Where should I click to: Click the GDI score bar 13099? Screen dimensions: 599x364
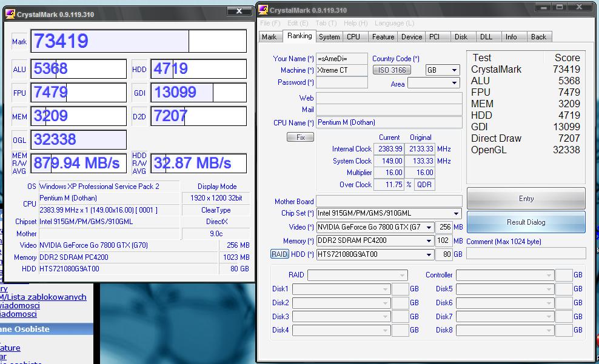199,92
